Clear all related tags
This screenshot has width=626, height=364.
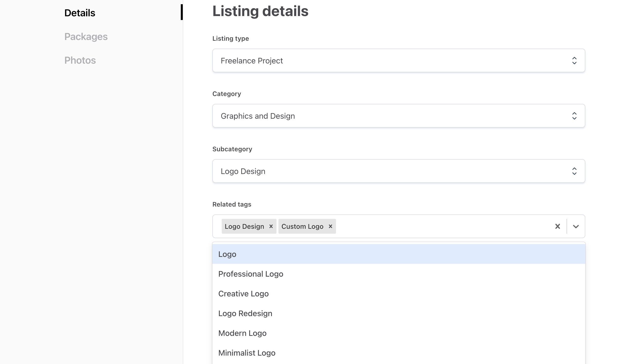click(558, 226)
